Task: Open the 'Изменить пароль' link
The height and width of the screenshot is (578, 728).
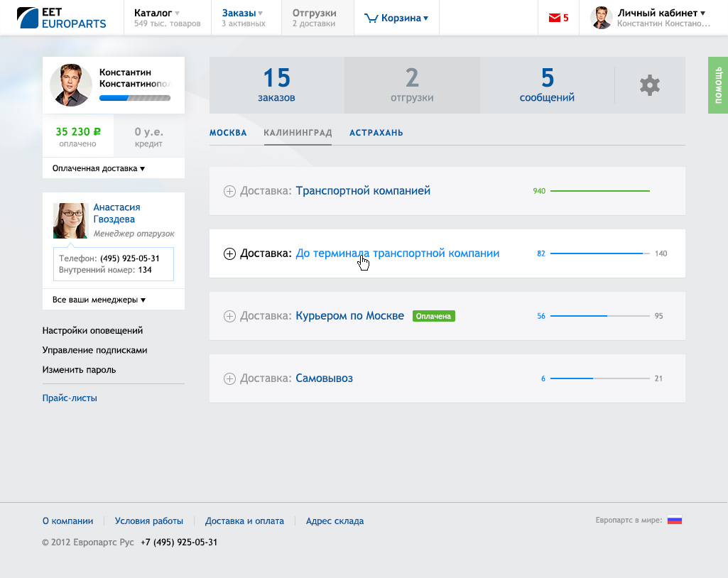Action: 79,369
